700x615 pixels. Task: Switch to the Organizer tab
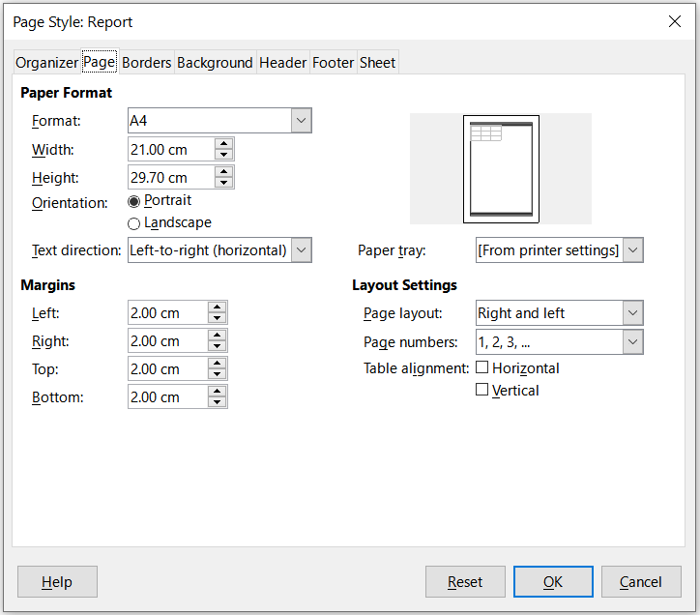46,63
